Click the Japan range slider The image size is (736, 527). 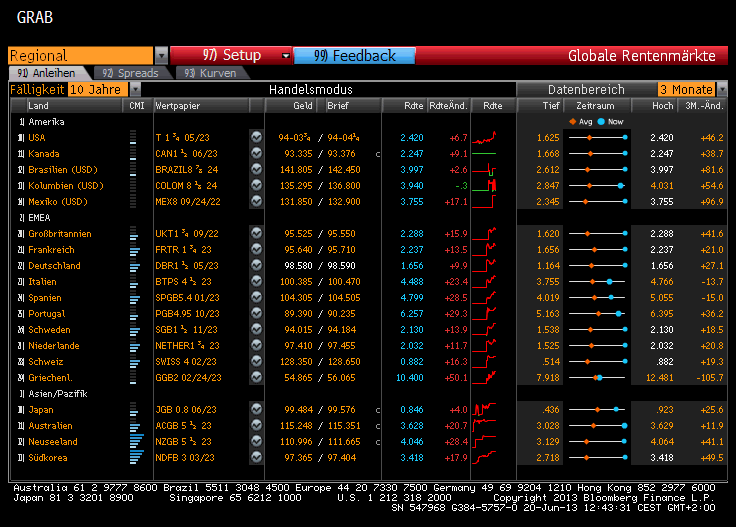coord(597,410)
